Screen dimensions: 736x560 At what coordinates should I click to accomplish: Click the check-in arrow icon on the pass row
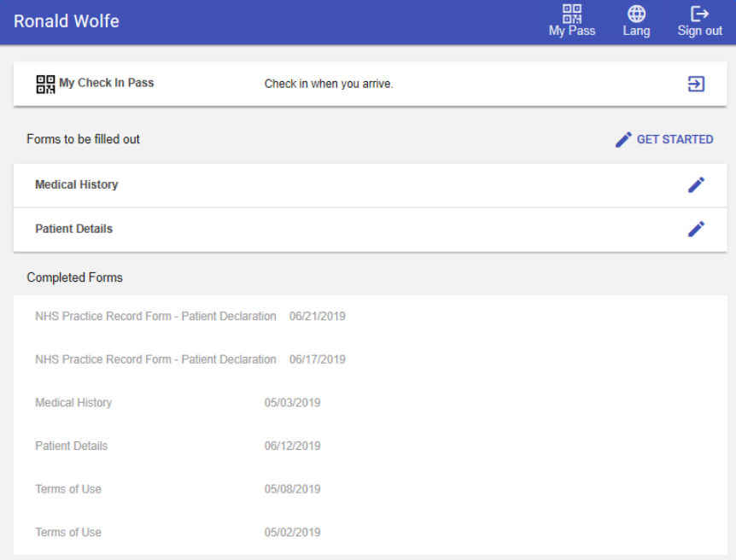coord(696,84)
